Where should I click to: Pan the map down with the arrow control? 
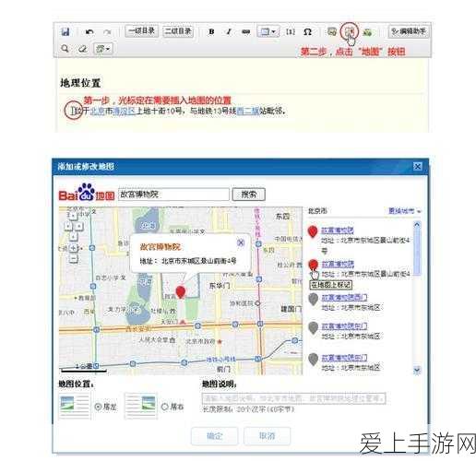73,237
